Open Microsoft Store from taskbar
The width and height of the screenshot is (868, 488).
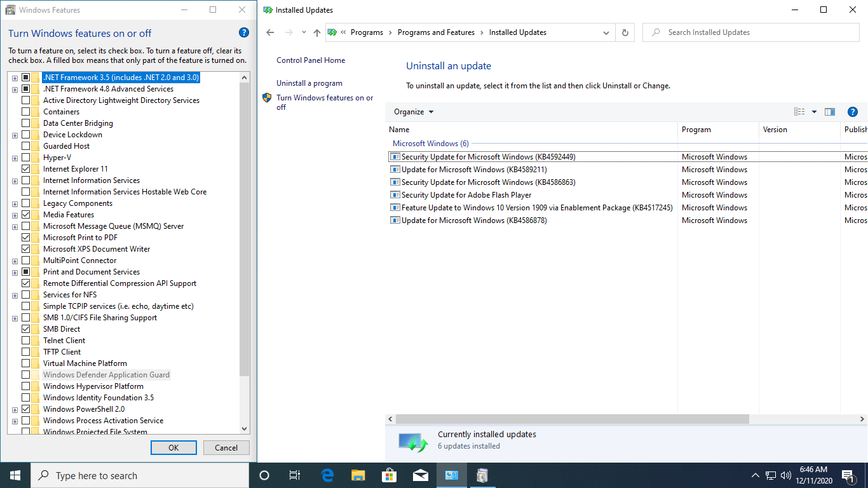389,475
